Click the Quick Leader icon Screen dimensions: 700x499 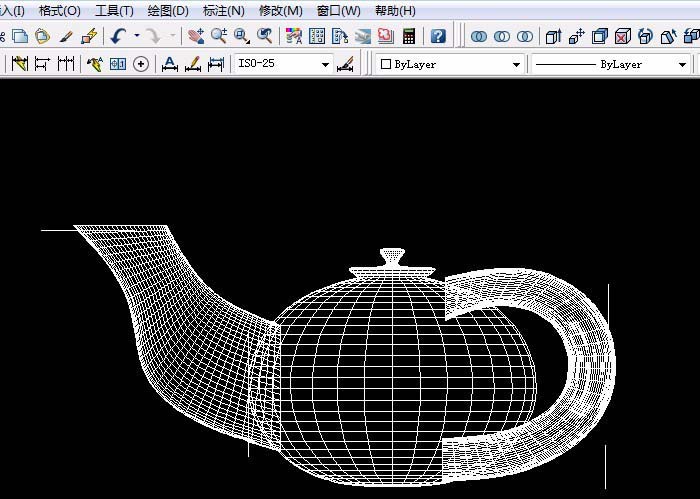coord(95,64)
